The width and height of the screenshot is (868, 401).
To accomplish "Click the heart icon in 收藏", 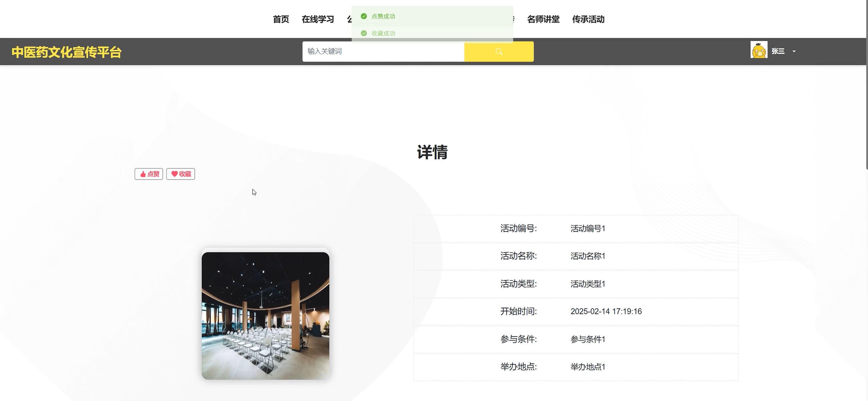I will tap(174, 174).
